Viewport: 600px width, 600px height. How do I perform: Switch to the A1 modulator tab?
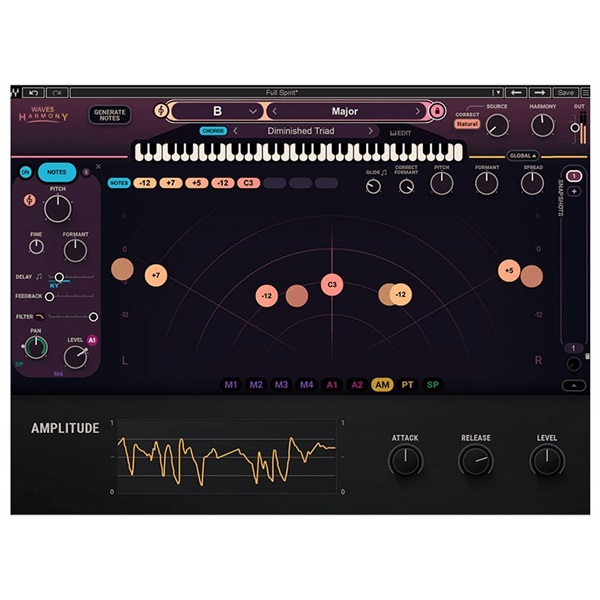(332, 385)
